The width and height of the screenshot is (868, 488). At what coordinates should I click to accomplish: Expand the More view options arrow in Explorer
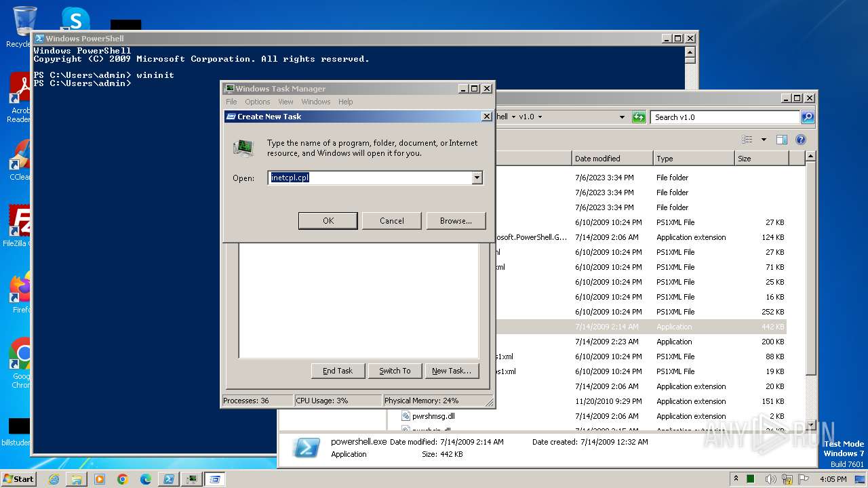[764, 140]
